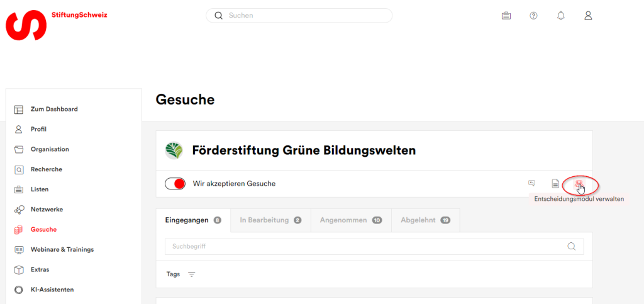Select the 'Abgelehnt' tab

(x=425, y=220)
